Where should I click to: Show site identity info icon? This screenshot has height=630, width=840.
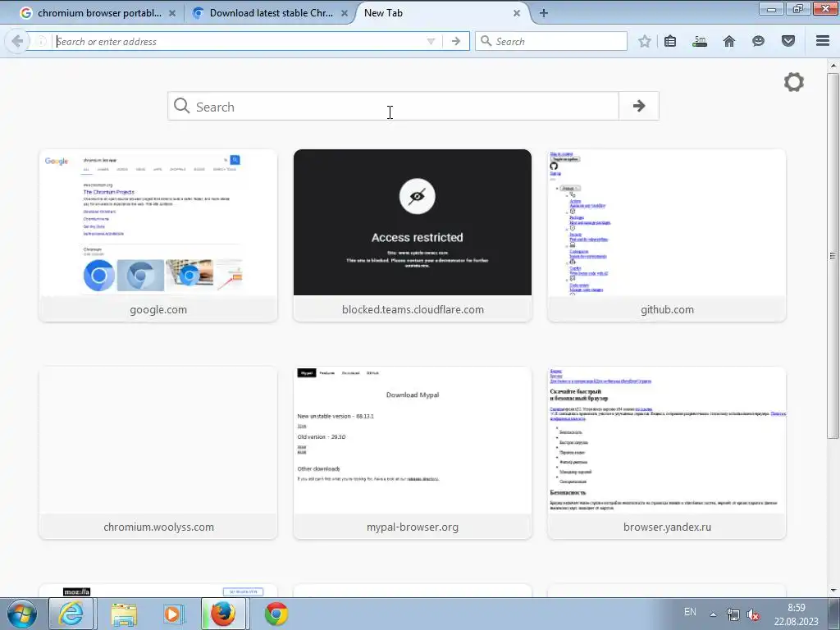click(x=41, y=41)
